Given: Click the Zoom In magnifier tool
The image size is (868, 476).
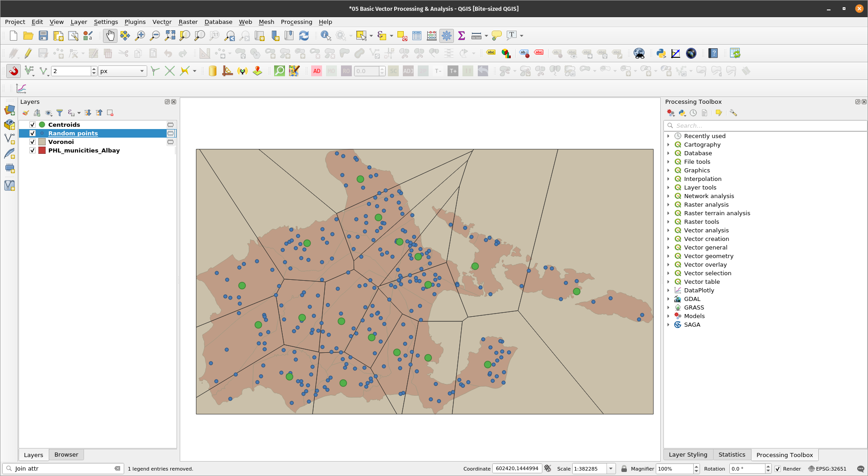Looking at the screenshot, I should (x=140, y=36).
